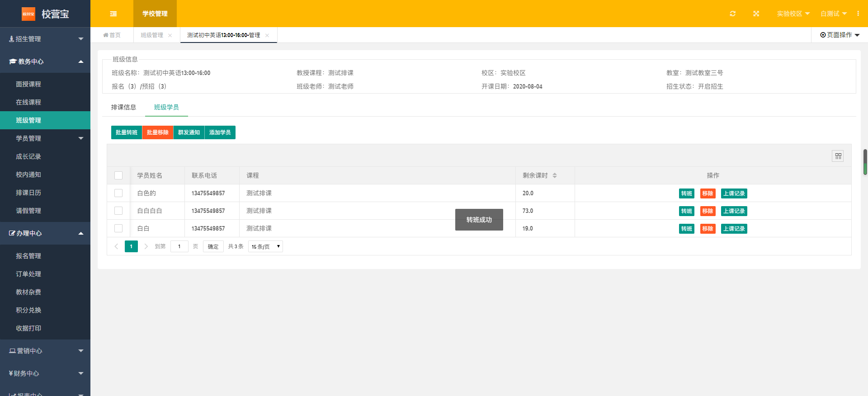The height and width of the screenshot is (396, 868).
Task: Click the vertical page scrollbar thumb
Action: coord(865,162)
